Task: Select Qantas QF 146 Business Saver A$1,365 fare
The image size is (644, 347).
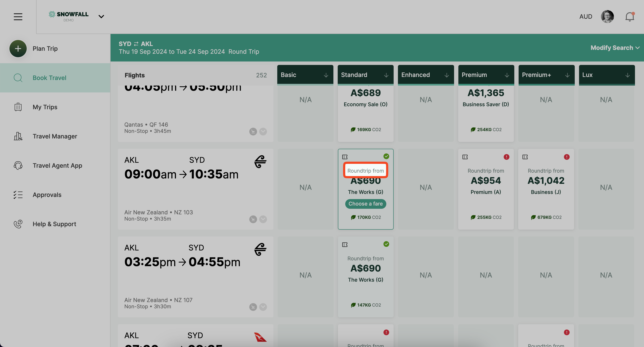Action: [486, 114]
